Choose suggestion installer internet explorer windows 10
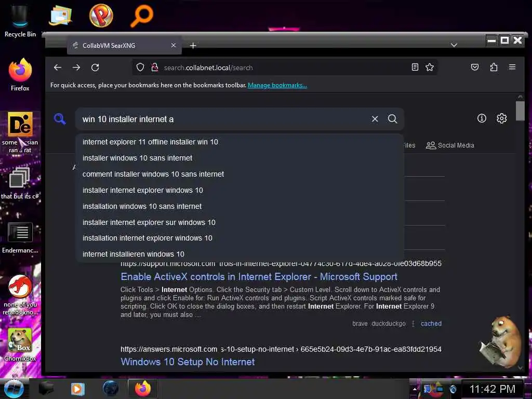The image size is (532, 399). click(x=240, y=190)
